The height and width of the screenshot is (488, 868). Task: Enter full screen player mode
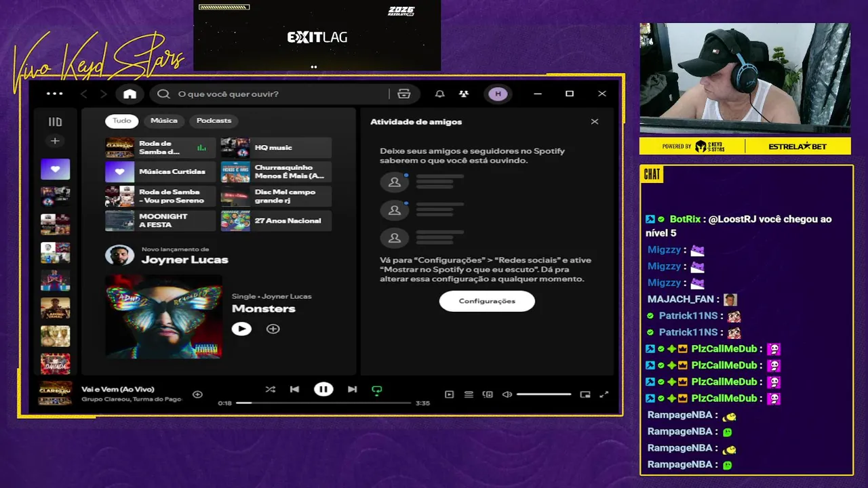[x=604, y=394]
